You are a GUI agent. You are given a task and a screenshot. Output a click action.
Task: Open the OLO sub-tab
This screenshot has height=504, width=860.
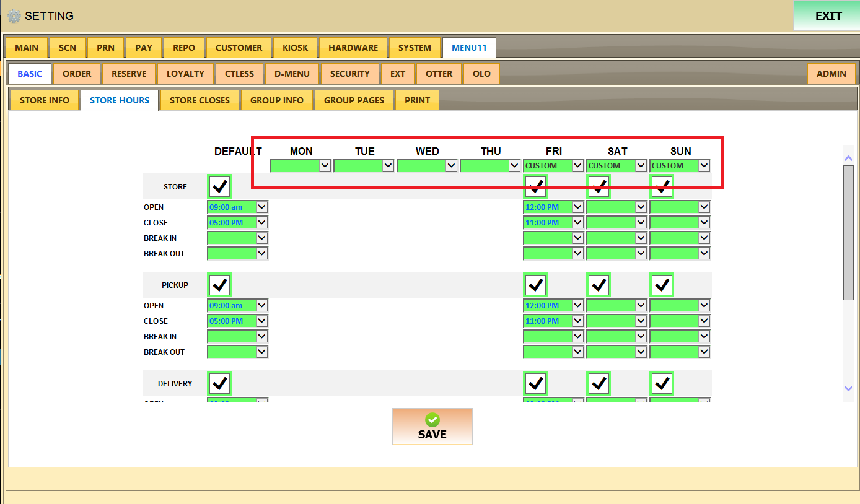pos(481,74)
